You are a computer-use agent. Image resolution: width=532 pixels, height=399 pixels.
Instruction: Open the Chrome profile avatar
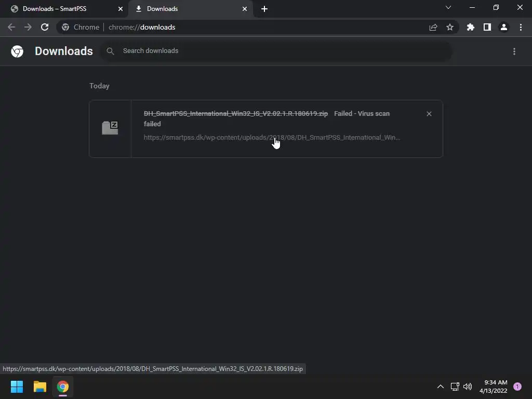504,27
